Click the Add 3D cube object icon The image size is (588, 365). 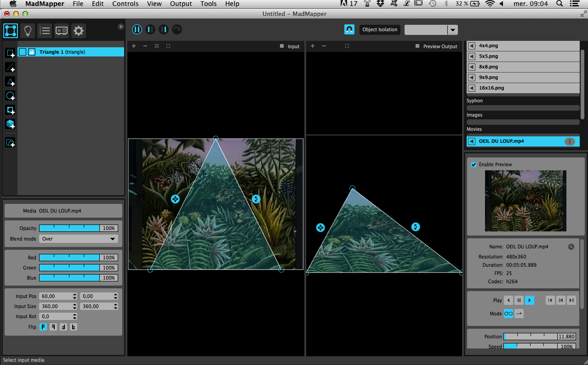click(x=10, y=124)
